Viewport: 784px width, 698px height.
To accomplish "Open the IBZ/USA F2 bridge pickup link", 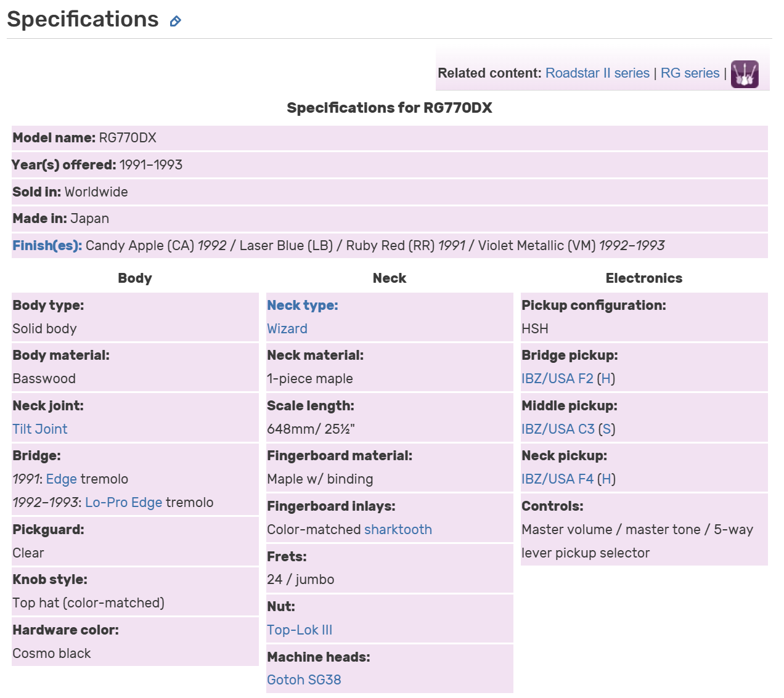I will click(x=557, y=379).
